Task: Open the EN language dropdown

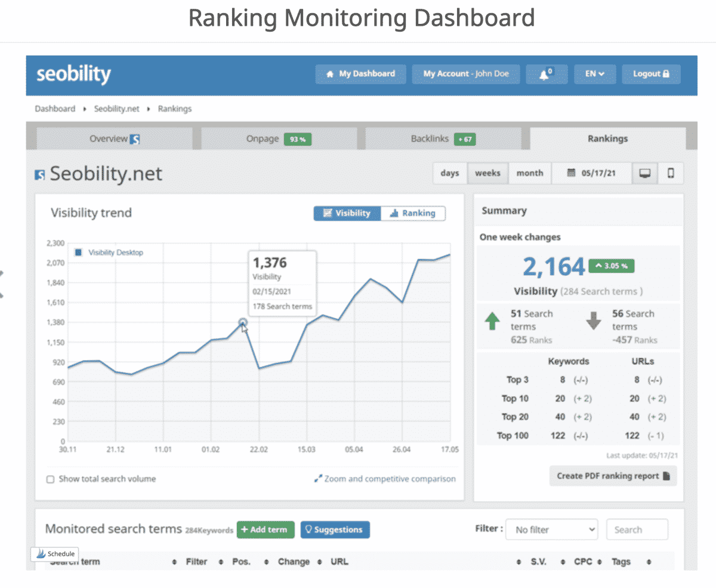Action: [594, 74]
